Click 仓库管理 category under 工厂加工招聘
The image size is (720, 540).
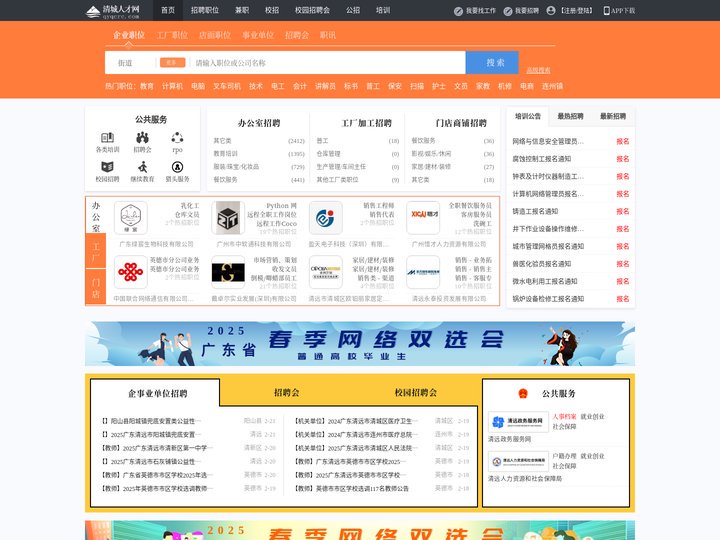[328, 153]
